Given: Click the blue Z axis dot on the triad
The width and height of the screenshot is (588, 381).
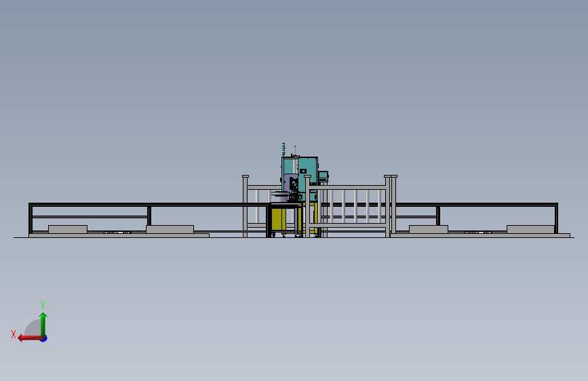Looking at the screenshot, I should click(x=44, y=338).
